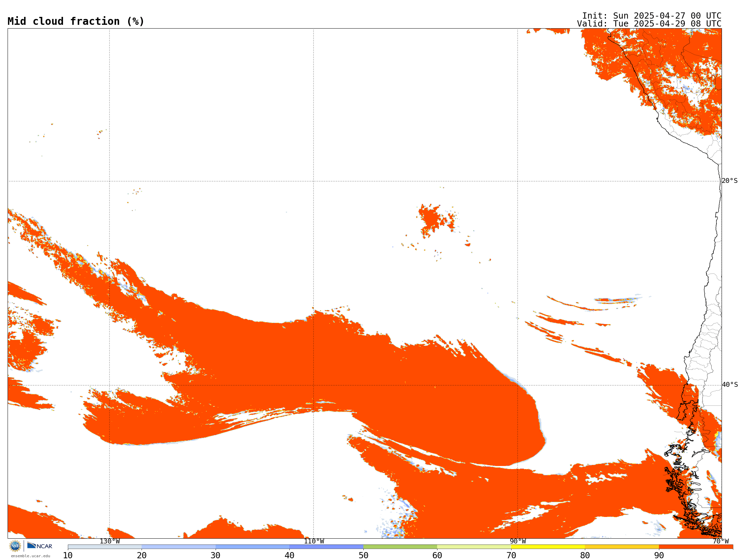Click the 20°S latitude label
This screenshot has width=744, height=560.
730,181
